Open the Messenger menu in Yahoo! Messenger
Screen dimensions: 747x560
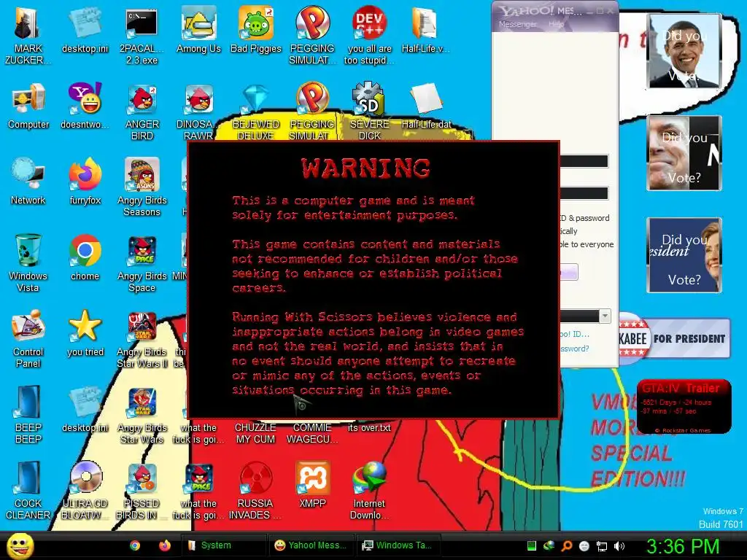[x=517, y=24]
